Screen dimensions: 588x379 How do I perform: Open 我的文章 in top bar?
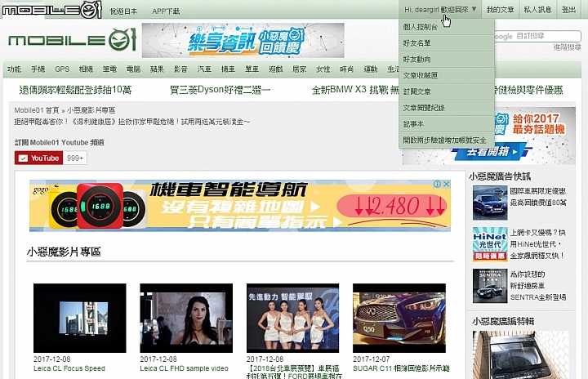pyautogui.click(x=500, y=10)
